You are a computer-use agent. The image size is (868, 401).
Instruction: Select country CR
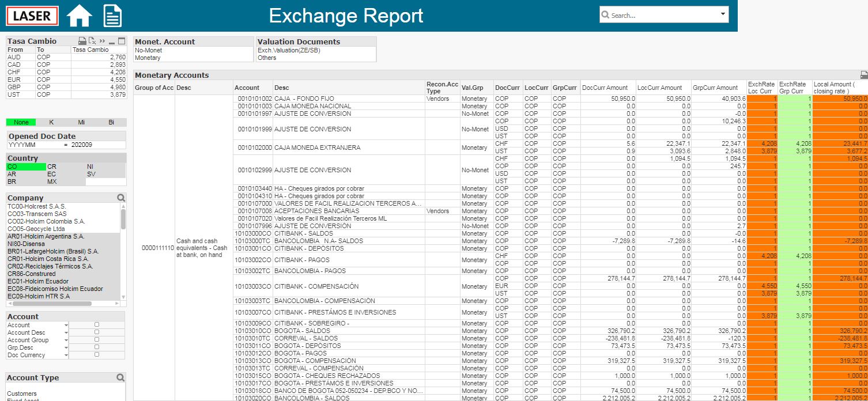coord(66,167)
